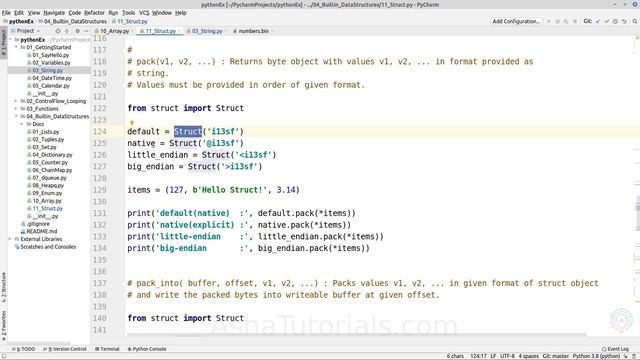Screen dimensions: 640x360
Task: Open the 2: Favorites side tool window
Action: [4, 326]
